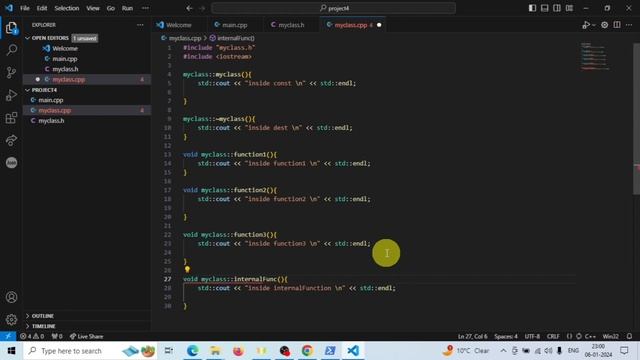Toggle the bottom panel visibility
Image resolution: width=640 pixels, height=360 pixels.
[544, 8]
